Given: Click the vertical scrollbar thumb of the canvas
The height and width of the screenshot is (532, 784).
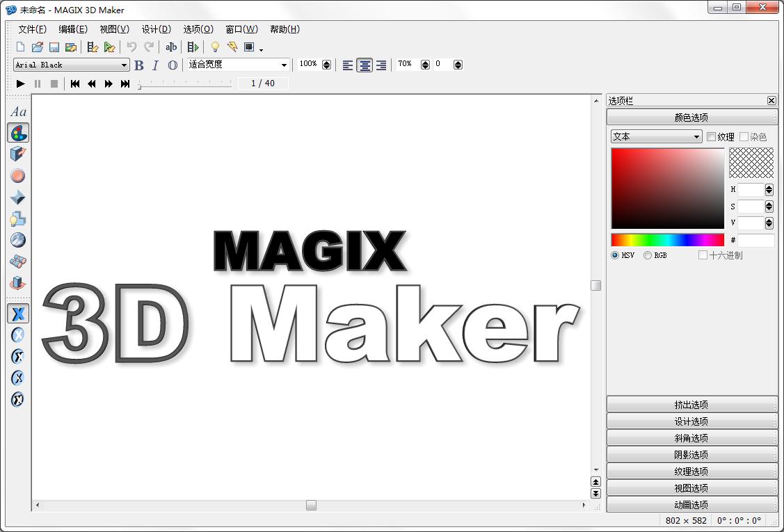Looking at the screenshot, I should (595, 285).
